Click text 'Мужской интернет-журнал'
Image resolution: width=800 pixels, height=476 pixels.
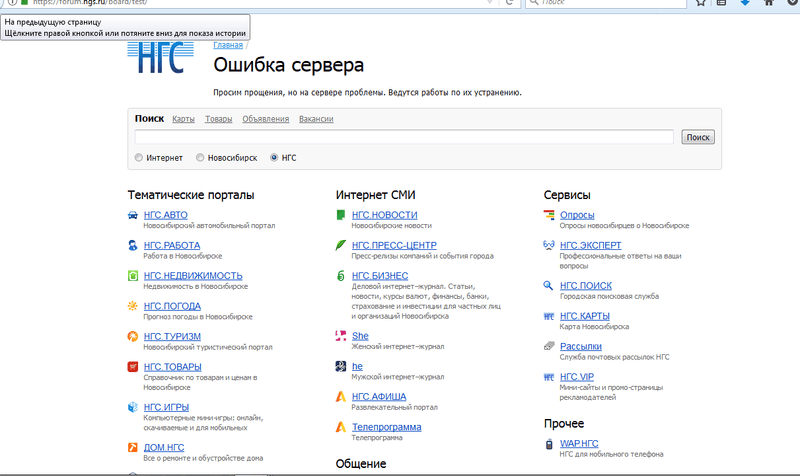click(x=397, y=377)
